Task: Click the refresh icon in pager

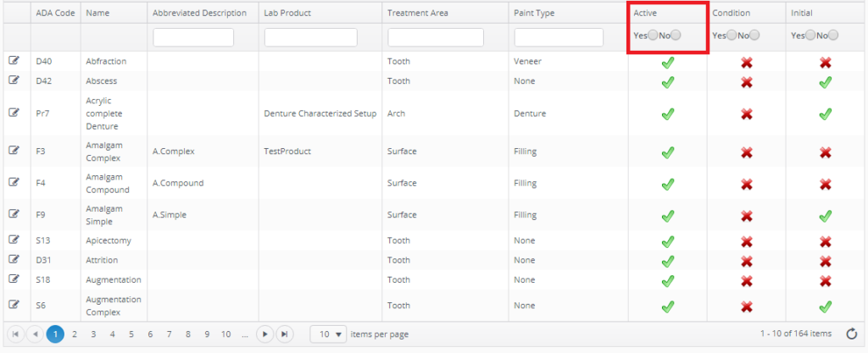Action: pos(852,334)
